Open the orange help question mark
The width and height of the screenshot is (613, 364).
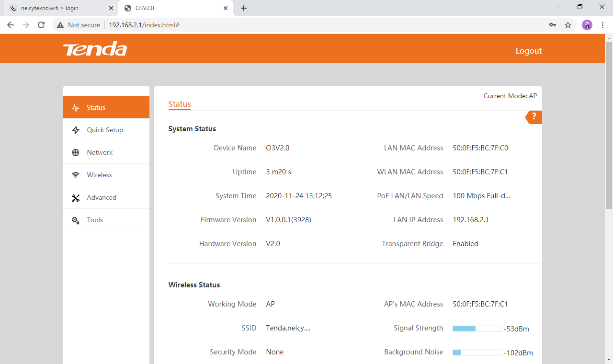(x=534, y=117)
